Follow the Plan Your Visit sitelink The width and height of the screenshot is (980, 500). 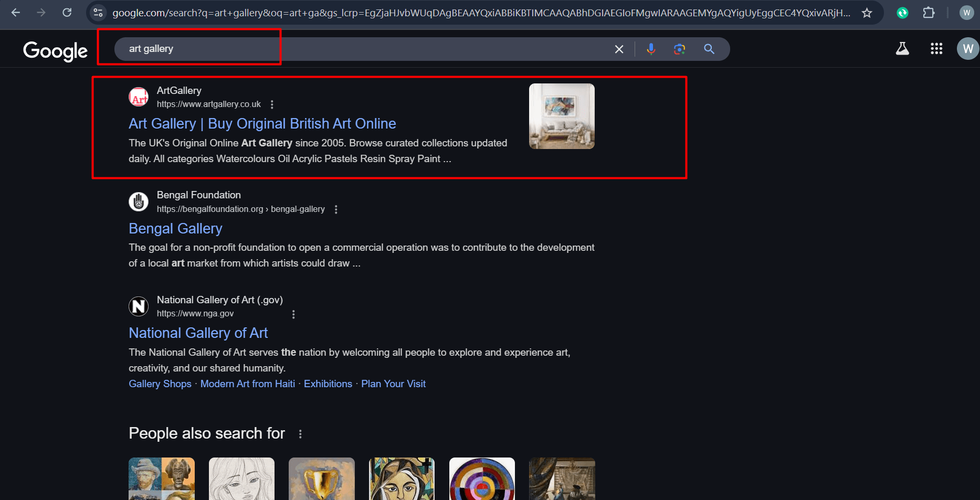coord(393,384)
